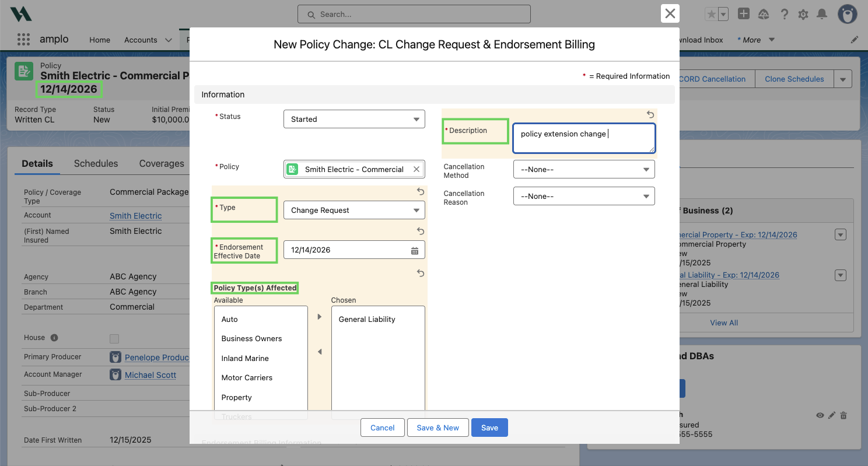Click the Description text area
Viewport: 868px width, 466px height.
tap(584, 138)
